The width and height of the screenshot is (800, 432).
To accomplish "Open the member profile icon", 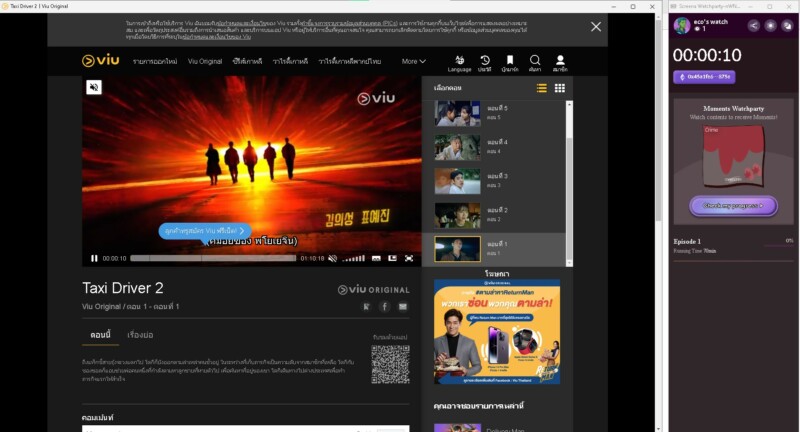I will tap(560, 64).
